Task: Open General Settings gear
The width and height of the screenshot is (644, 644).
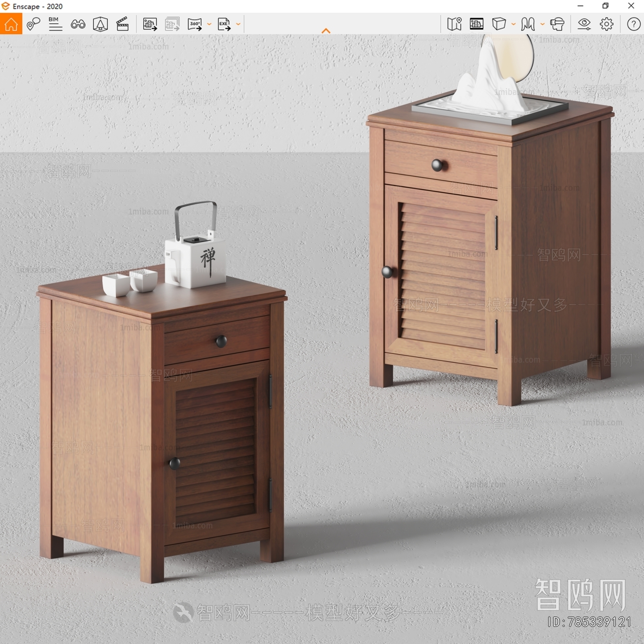Action: tap(607, 24)
